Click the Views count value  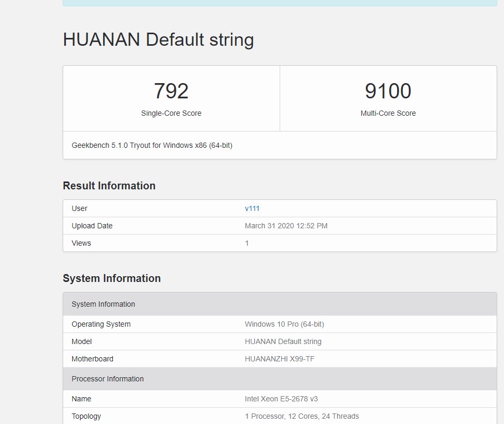pos(247,243)
